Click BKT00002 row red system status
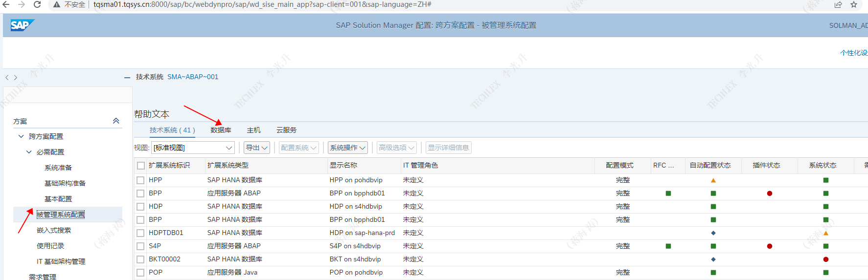This screenshot has width=868, height=280. click(826, 259)
